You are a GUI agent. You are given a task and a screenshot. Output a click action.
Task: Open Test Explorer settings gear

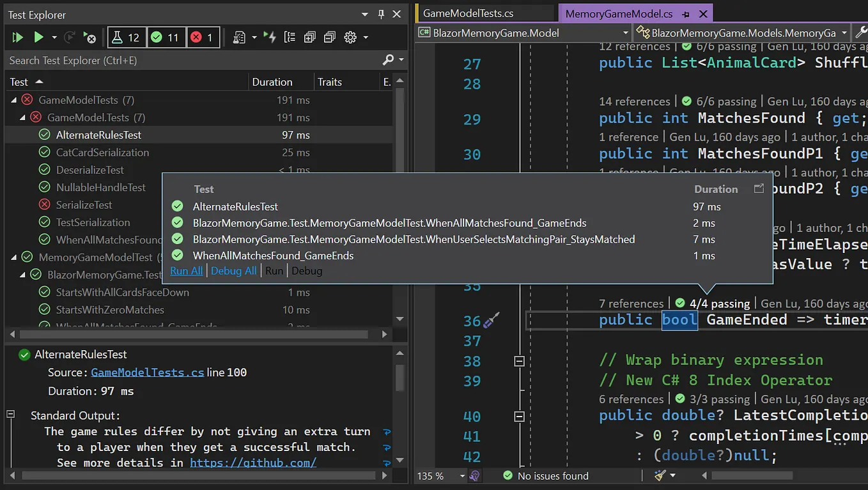350,37
